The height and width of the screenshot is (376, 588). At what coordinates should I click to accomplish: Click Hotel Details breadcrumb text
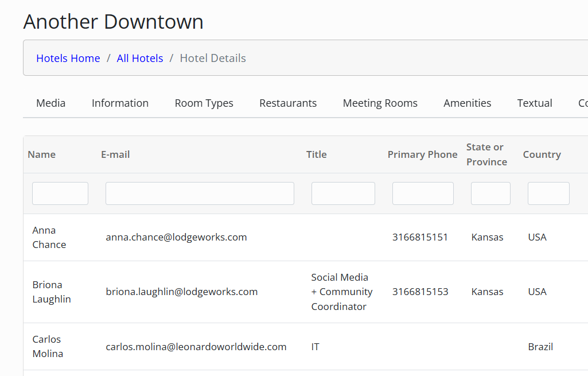(213, 58)
